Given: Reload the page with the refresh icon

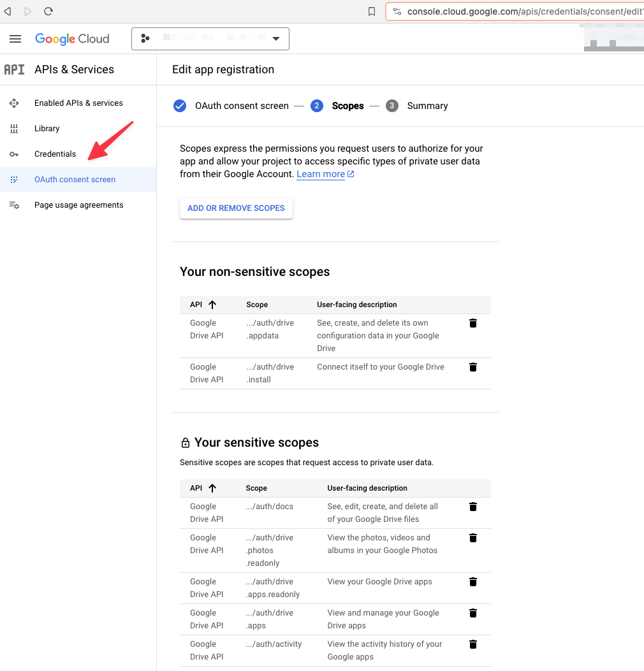Looking at the screenshot, I should tap(48, 11).
